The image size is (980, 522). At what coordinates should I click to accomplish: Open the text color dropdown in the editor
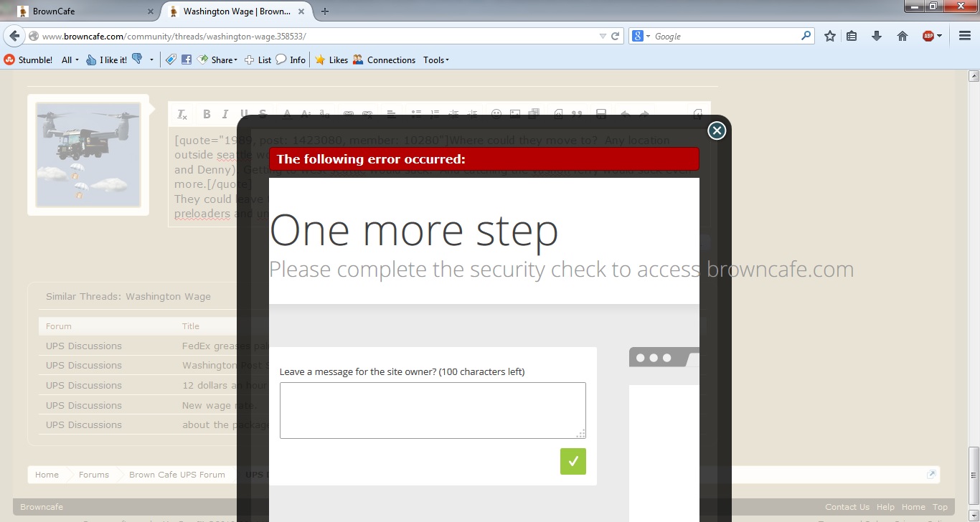[287, 114]
